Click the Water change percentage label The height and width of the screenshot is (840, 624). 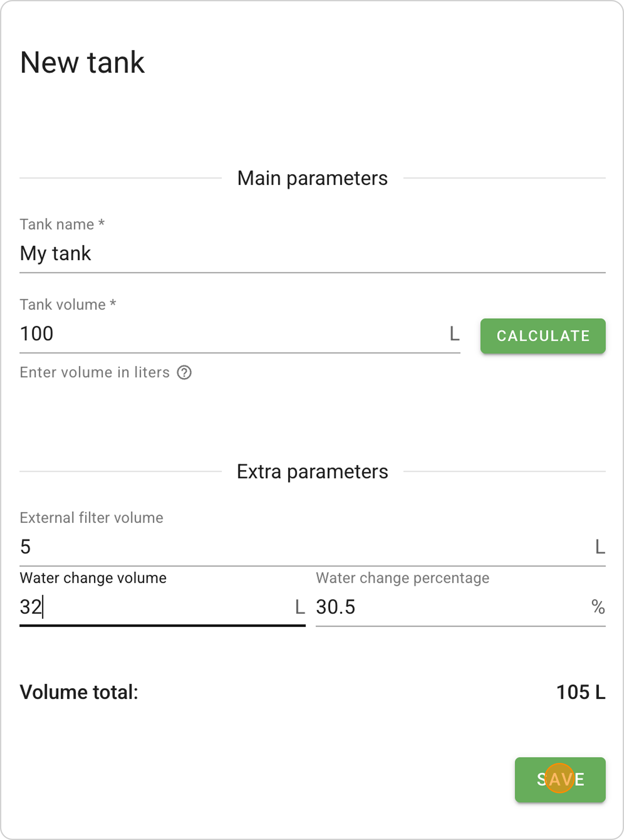[x=402, y=578]
